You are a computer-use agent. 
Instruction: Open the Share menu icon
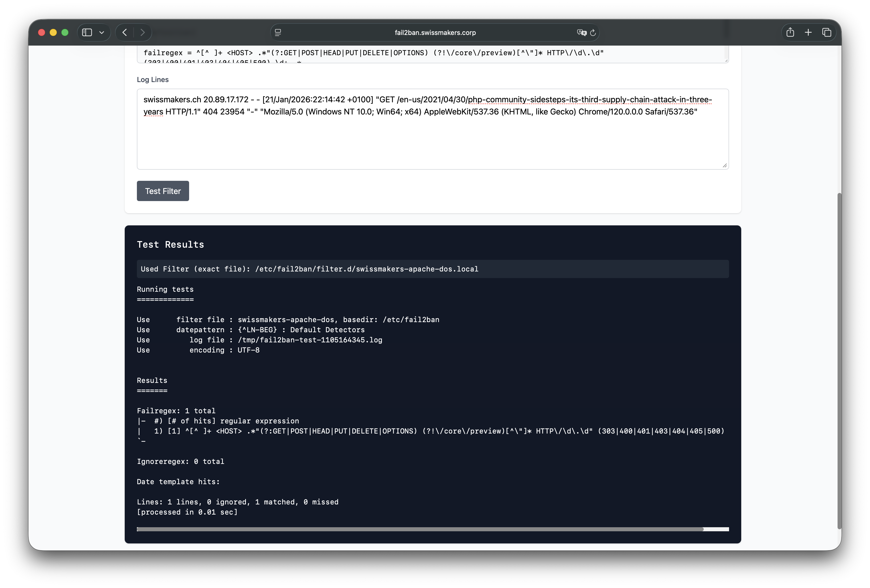coord(790,33)
